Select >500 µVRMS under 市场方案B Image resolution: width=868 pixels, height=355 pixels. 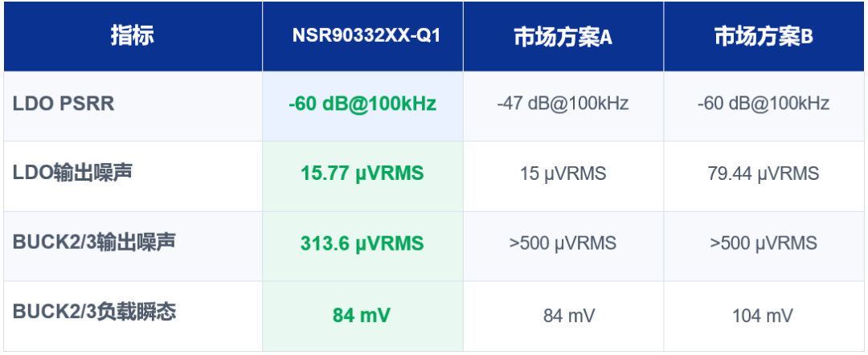pos(764,243)
